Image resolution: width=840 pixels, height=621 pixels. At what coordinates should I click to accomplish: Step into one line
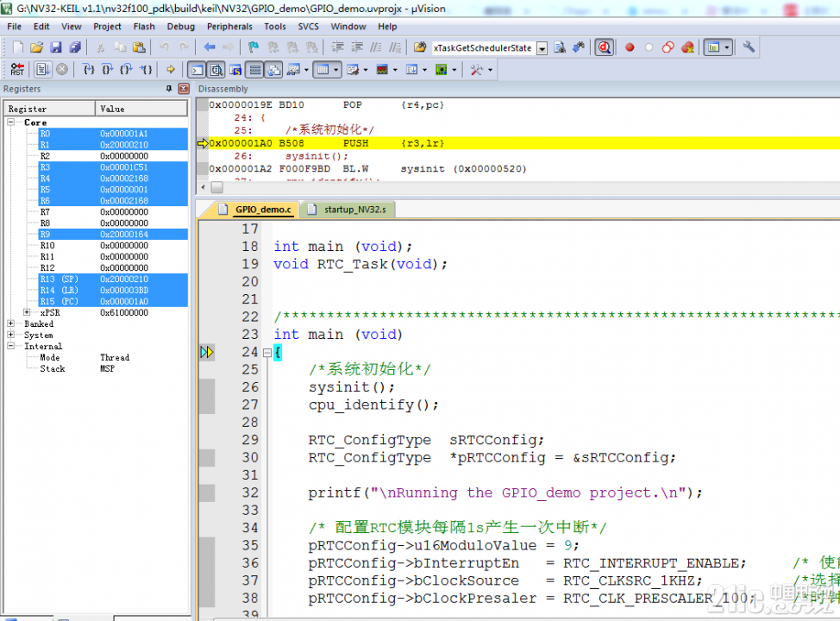88,69
